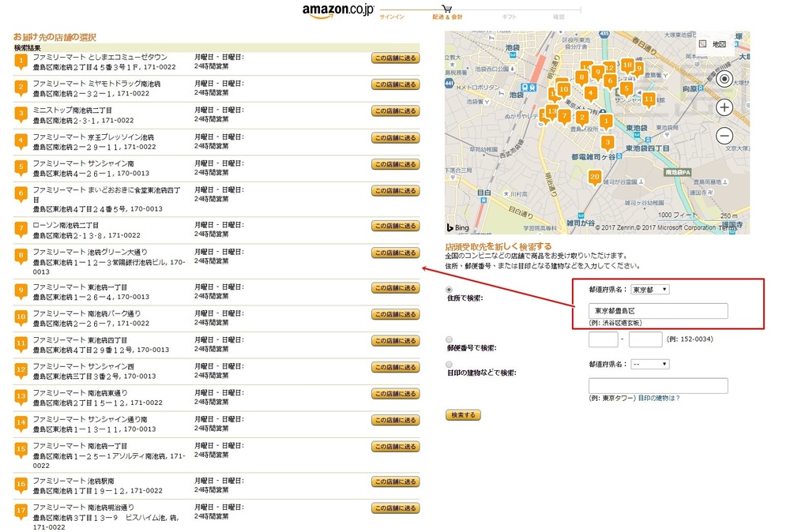This screenshot has height=532, width=809.
Task: Send to ファミリーマート ミヤモトドラッグ南池袋 store
Action: 395,84
